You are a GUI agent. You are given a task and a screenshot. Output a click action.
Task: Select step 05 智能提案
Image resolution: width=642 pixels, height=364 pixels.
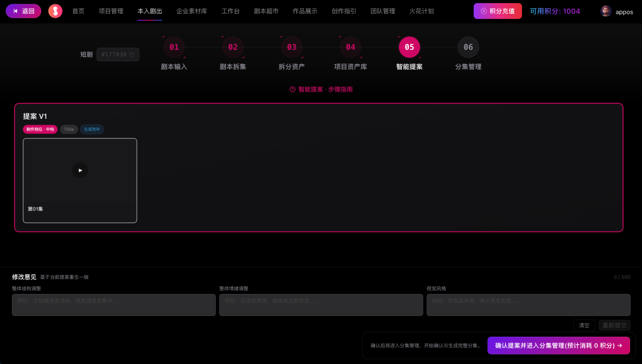410,53
